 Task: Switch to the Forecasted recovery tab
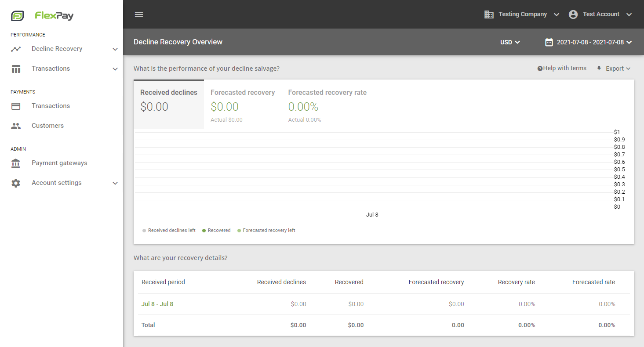click(x=243, y=104)
